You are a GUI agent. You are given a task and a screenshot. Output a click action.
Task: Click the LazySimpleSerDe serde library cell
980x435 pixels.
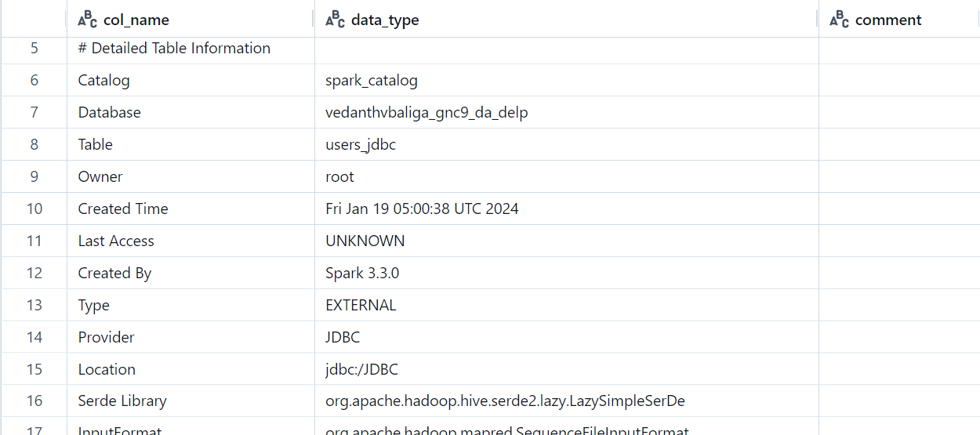point(567,401)
